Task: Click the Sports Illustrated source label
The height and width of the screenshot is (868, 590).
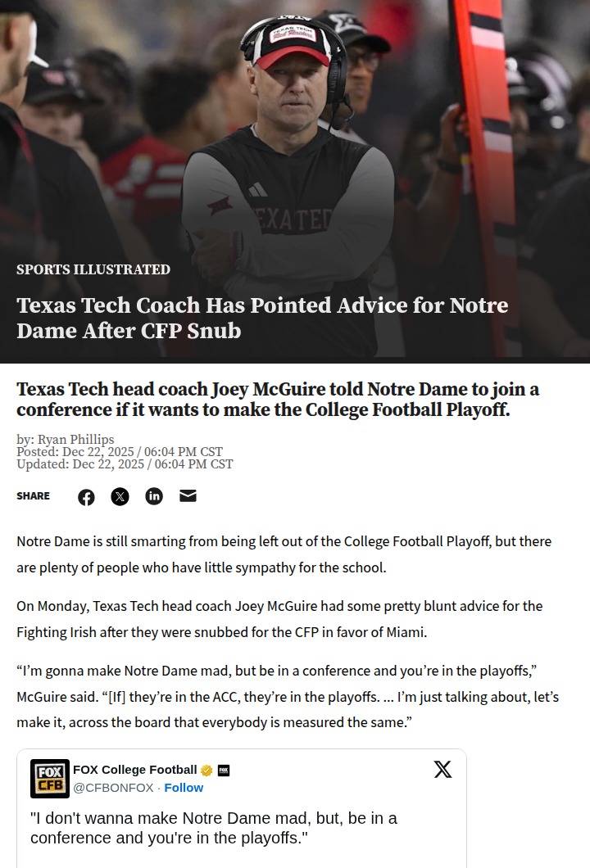Action: [93, 269]
